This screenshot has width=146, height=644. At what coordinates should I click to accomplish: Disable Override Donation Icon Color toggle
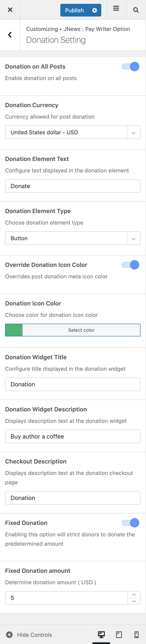(131, 265)
